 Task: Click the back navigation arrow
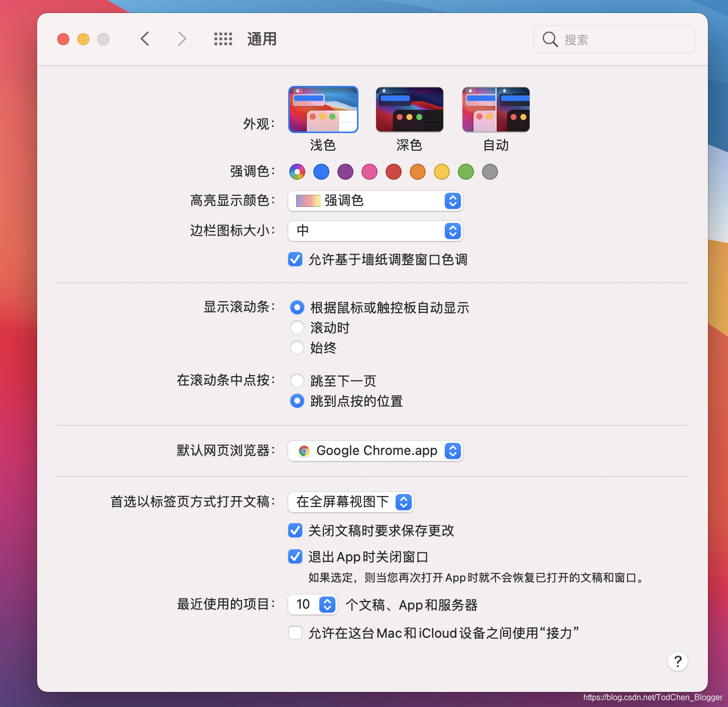[x=145, y=39]
